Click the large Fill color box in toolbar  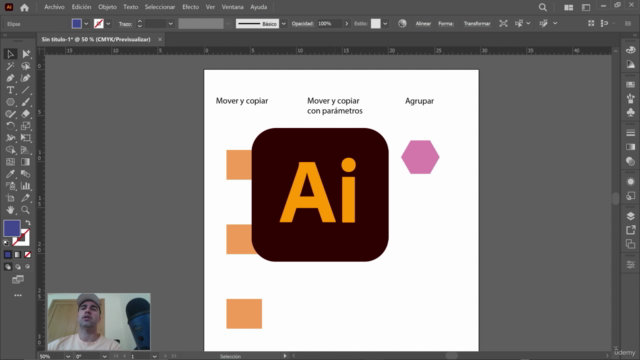[x=12, y=228]
